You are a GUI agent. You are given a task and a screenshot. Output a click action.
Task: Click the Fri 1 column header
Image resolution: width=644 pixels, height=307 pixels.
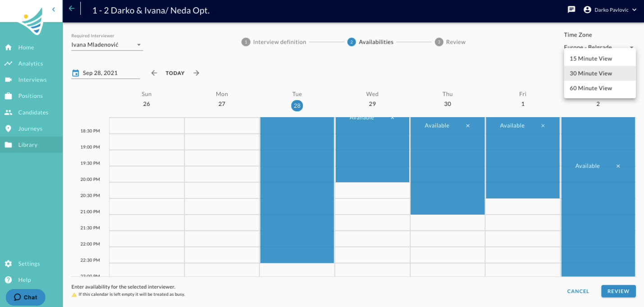pos(523,99)
